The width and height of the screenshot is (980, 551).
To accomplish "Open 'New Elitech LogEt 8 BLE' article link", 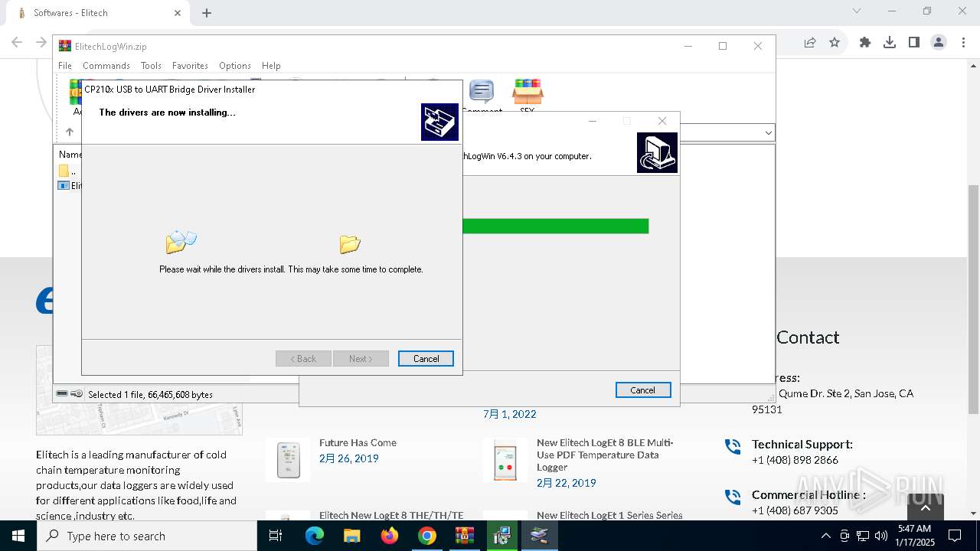I will tap(605, 455).
